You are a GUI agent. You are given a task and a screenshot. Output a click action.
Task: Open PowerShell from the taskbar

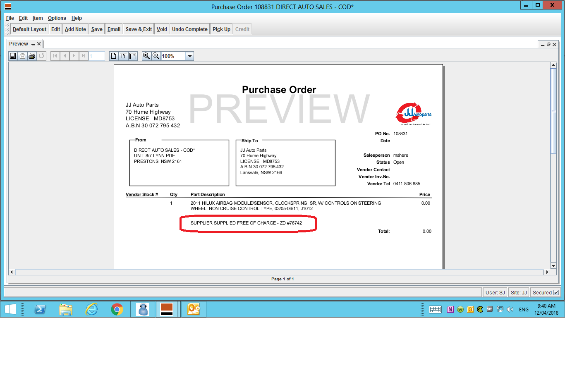40,309
